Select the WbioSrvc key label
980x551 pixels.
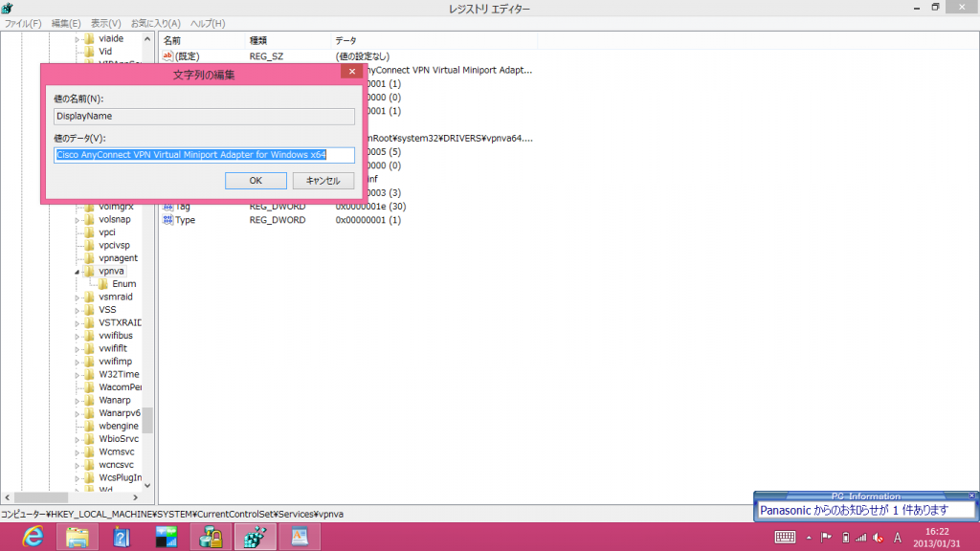(119, 439)
